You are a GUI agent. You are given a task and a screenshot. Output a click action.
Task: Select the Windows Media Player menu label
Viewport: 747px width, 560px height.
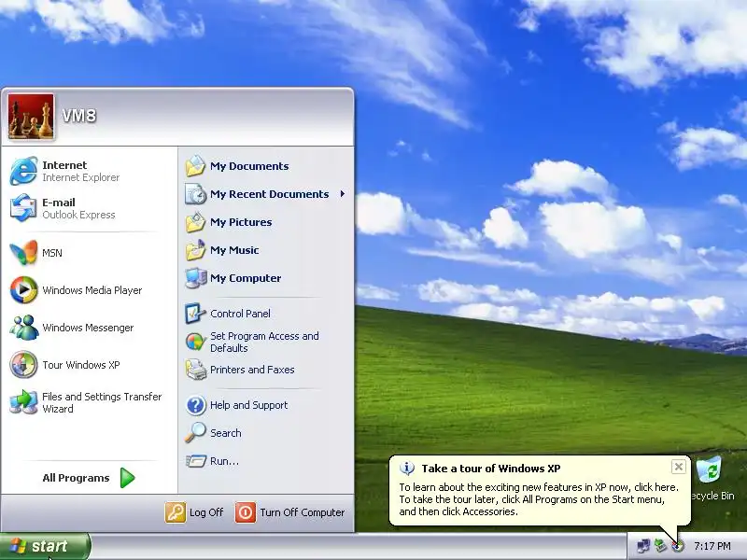coord(92,290)
